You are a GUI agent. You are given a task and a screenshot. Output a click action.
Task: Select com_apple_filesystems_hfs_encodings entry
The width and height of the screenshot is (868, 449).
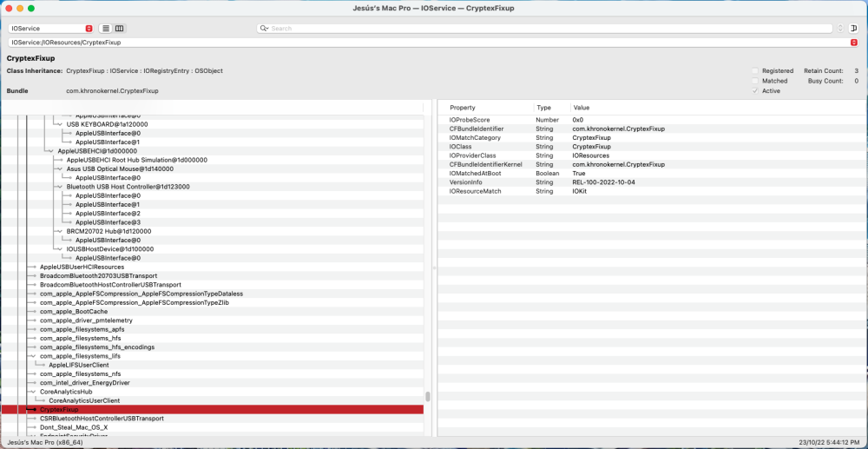tap(97, 347)
